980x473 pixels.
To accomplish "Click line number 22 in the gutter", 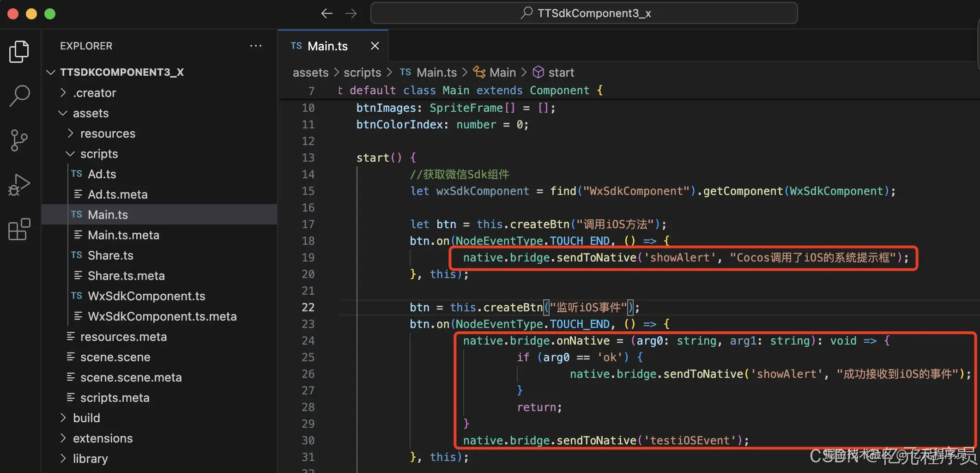I will [x=308, y=307].
